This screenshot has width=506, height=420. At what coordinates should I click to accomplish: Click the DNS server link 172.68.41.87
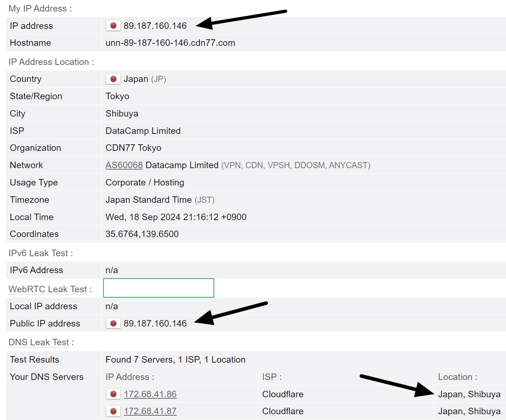[150, 411]
